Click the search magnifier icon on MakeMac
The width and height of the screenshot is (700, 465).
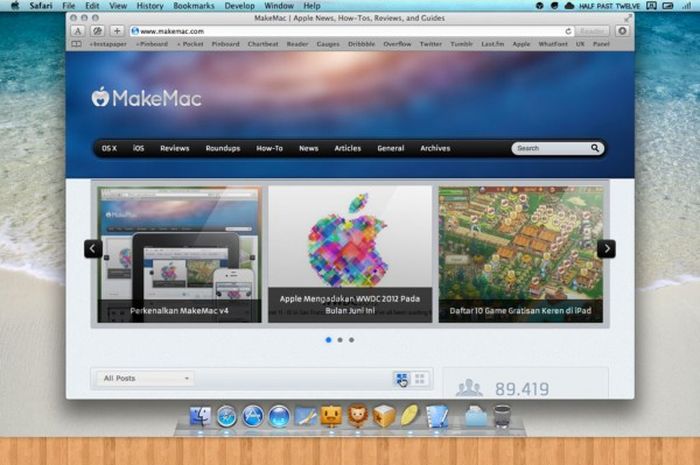[x=595, y=148]
